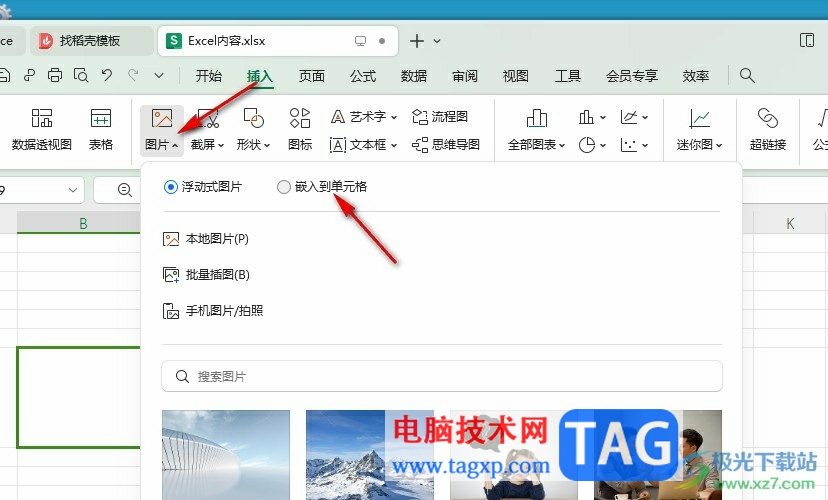Click the zoom magnifier near formula bar

(125, 190)
